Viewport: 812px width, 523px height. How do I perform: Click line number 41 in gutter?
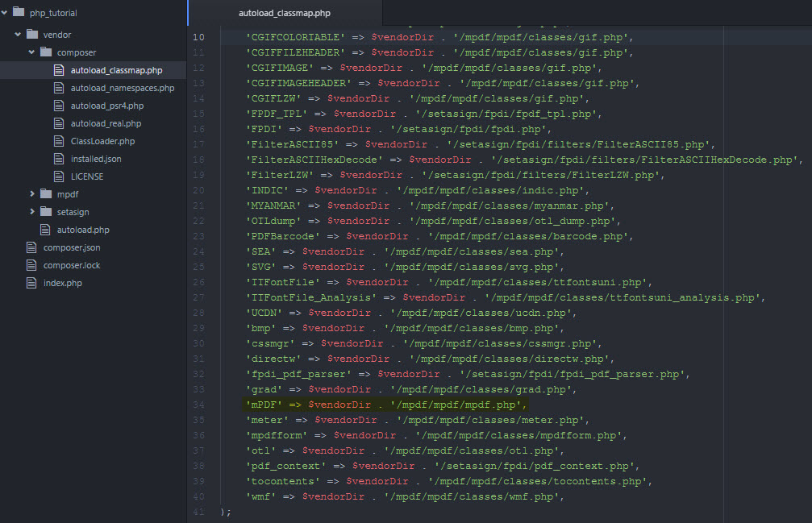198,512
